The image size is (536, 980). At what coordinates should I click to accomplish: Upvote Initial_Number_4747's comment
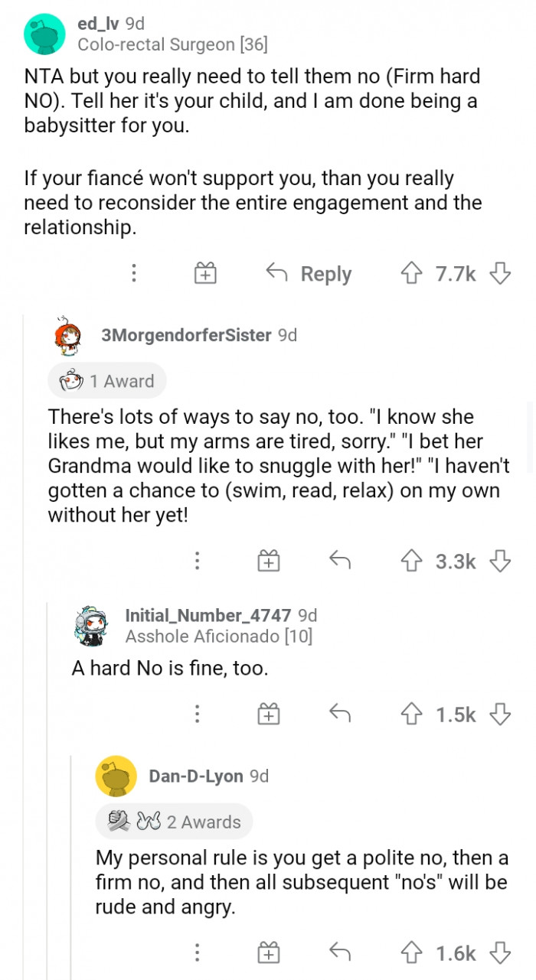(412, 714)
